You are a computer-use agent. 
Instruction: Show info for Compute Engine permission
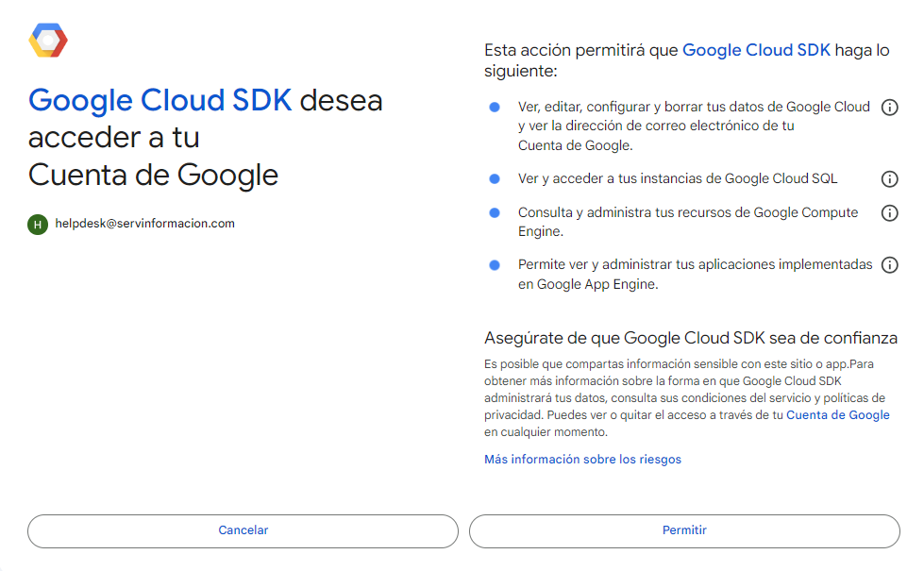tap(889, 212)
